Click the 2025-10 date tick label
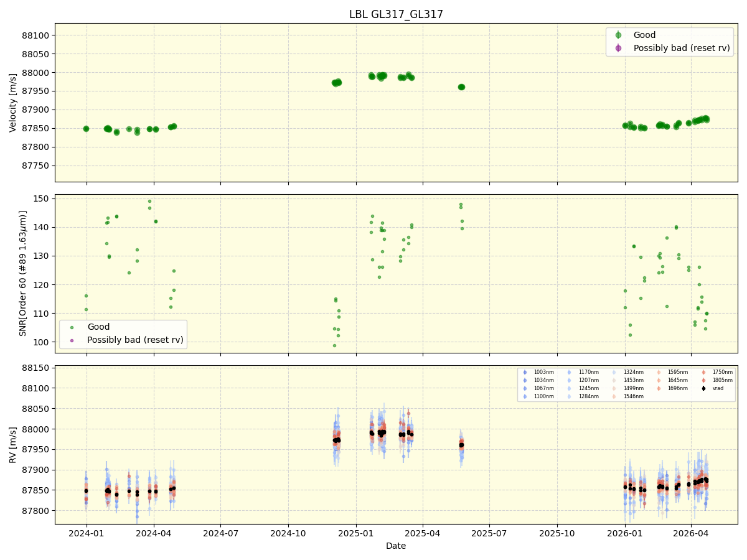The width and height of the screenshot is (747, 560). point(557,533)
